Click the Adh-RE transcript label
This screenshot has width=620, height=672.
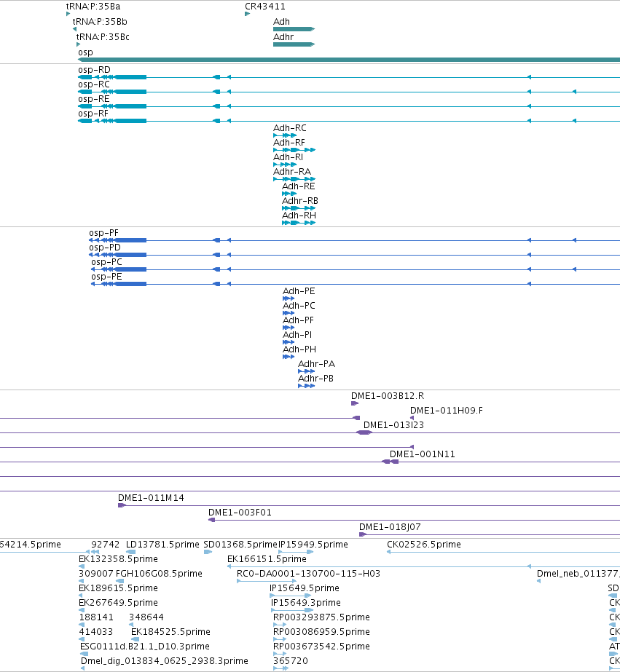pos(299,186)
